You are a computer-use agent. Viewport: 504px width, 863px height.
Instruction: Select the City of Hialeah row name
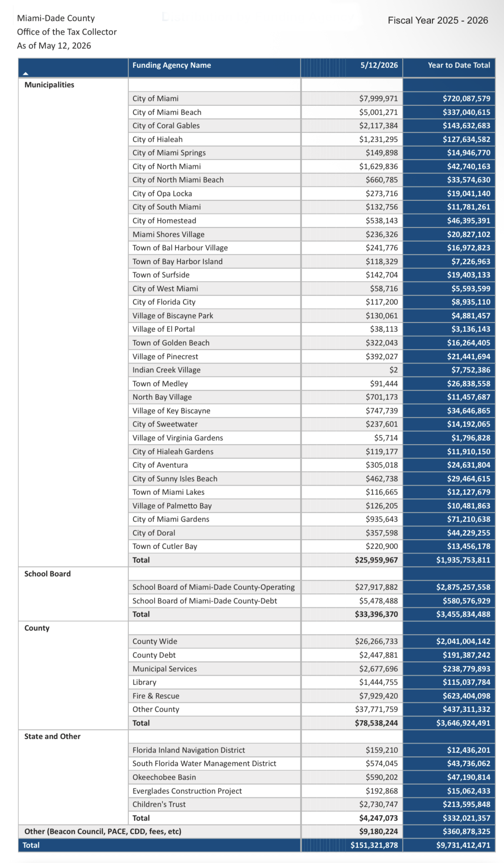[157, 139]
